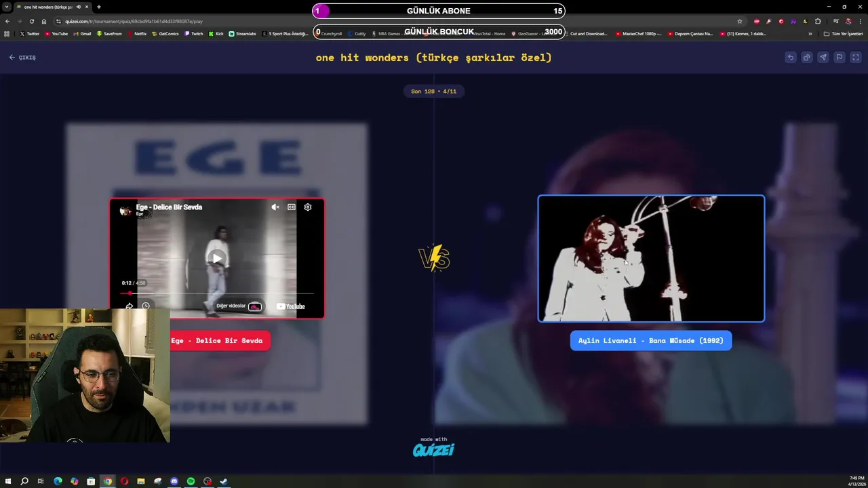Open Task View on the taskbar
This screenshot has width=868, height=488.
[41, 481]
